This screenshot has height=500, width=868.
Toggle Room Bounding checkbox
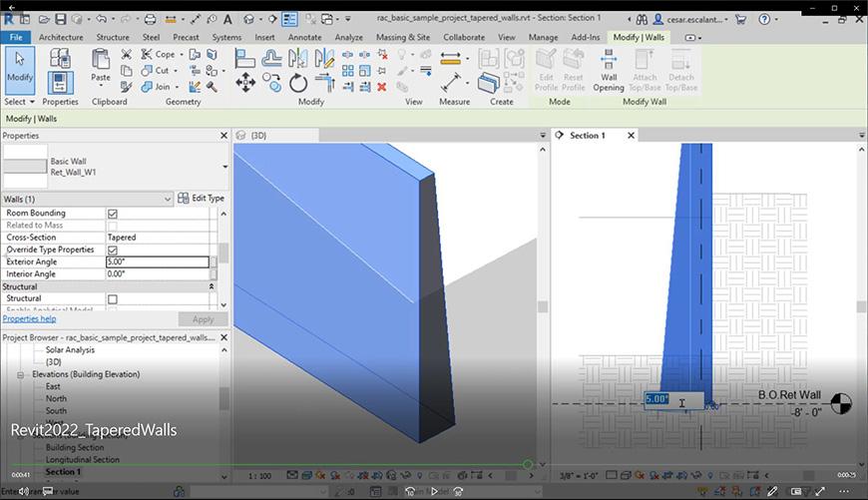[113, 214]
